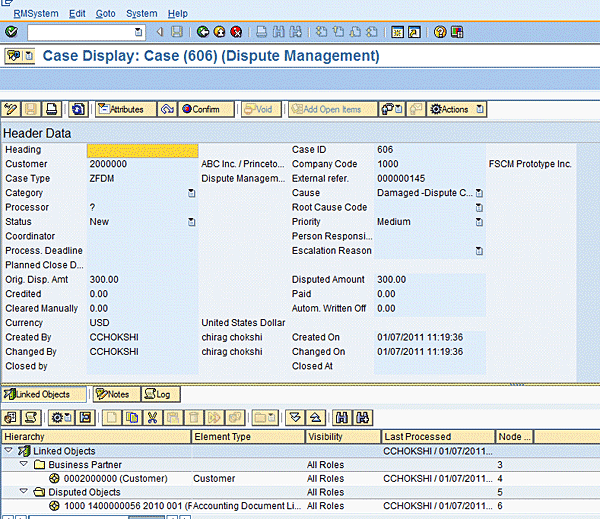
Task: Open the Priority dropdown showing Medium
Action: (479, 222)
